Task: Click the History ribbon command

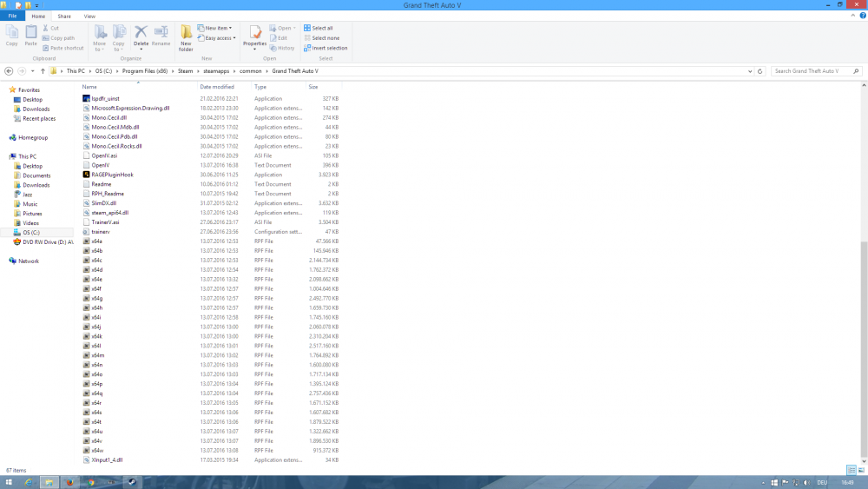Action: coord(282,48)
